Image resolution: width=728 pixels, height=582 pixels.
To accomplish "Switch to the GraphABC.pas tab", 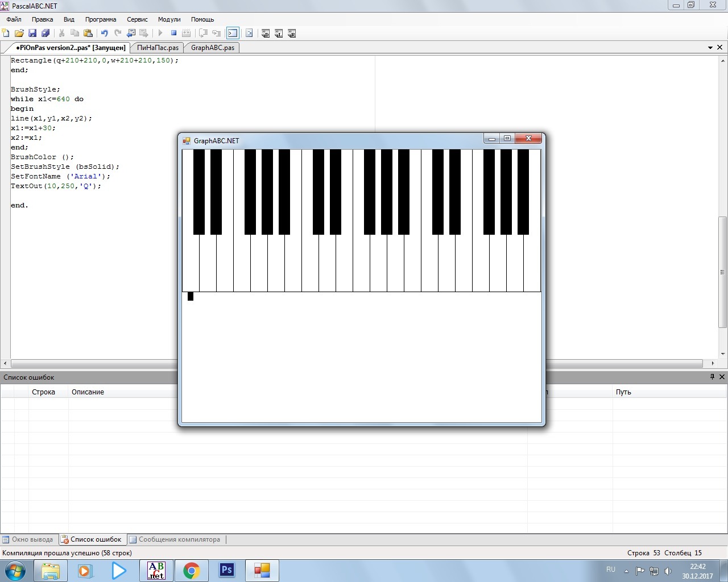I will coord(212,48).
